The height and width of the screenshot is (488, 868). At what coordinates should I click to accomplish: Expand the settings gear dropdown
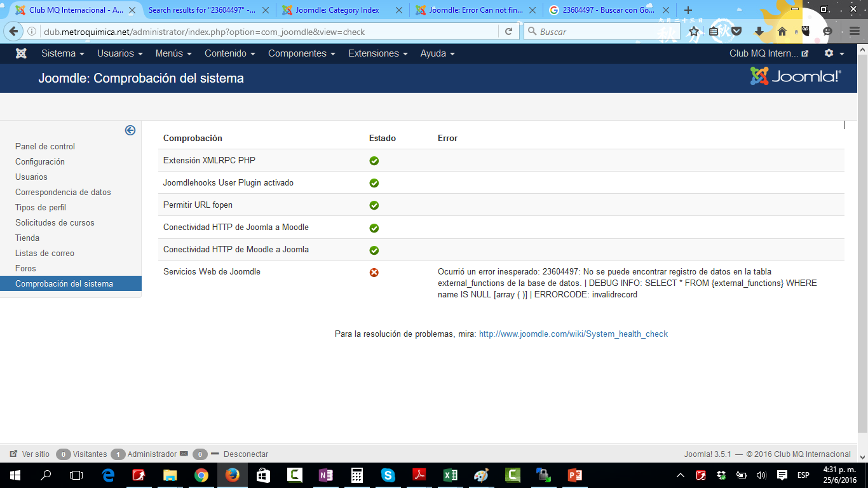[x=834, y=53]
